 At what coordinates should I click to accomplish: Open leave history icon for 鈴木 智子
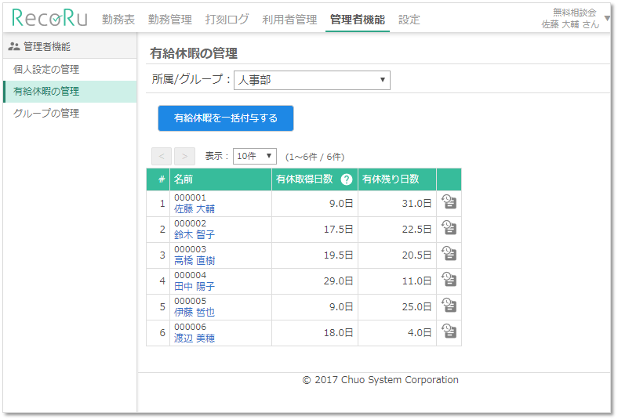click(x=449, y=228)
